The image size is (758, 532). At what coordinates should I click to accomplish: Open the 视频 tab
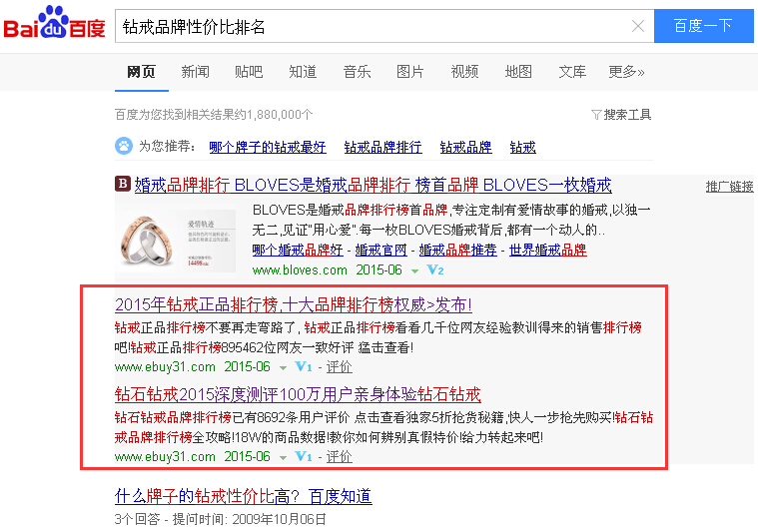point(464,72)
